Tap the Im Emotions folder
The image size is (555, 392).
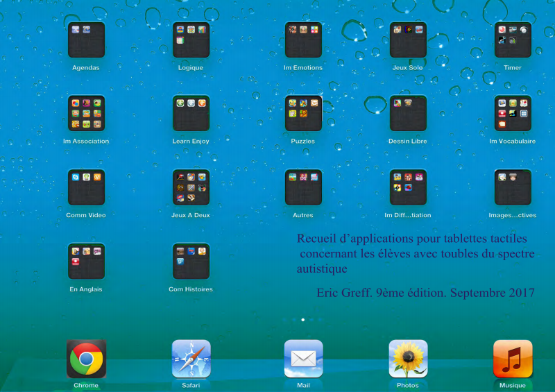(x=303, y=40)
